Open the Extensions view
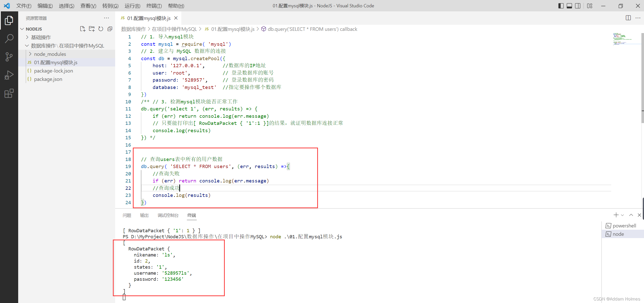Image resolution: width=644 pixels, height=303 pixels. pyautogui.click(x=9, y=94)
